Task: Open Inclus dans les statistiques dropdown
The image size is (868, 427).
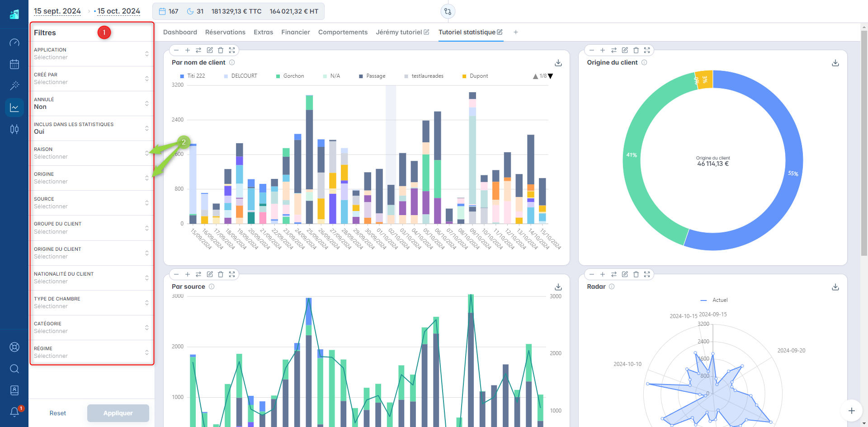Action: (92, 128)
